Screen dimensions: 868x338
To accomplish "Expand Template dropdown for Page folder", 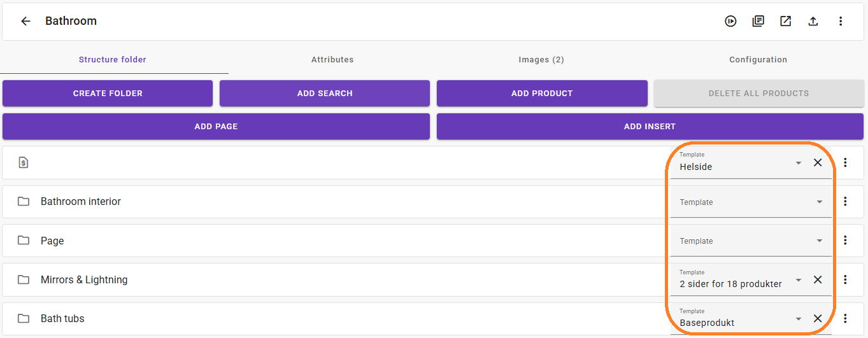I will tap(819, 241).
